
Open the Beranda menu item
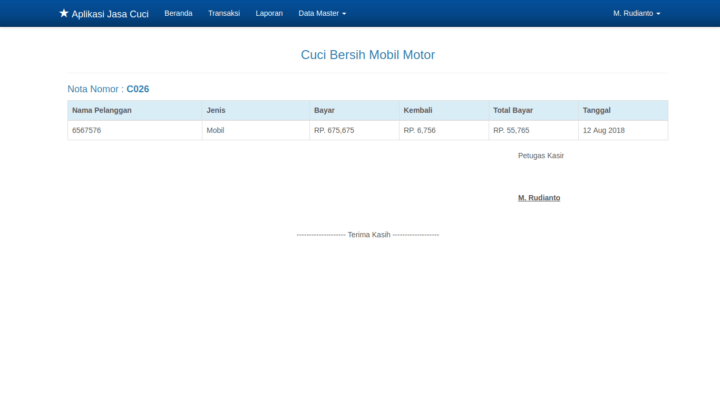[178, 14]
